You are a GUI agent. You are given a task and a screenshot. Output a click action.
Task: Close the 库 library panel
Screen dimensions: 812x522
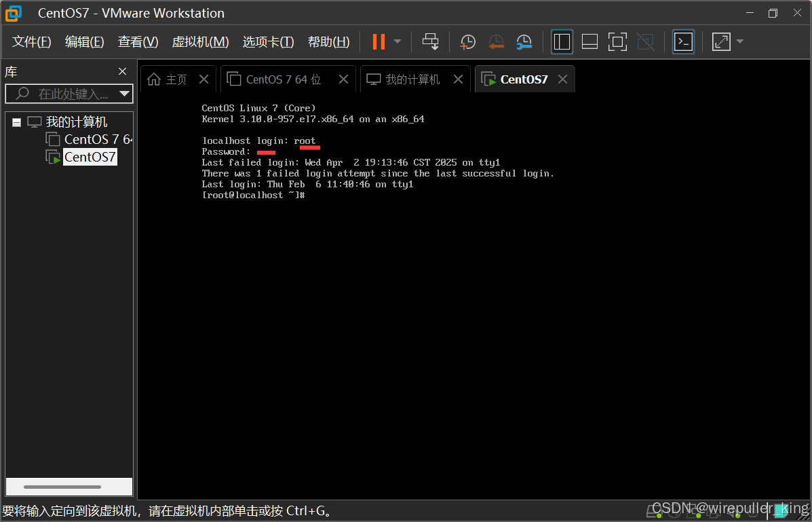pyautogui.click(x=122, y=71)
